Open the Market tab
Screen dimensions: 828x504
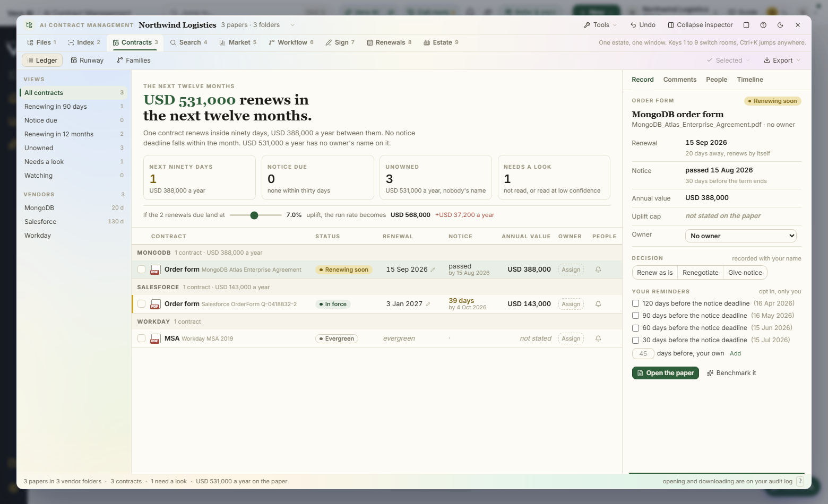pyautogui.click(x=238, y=42)
